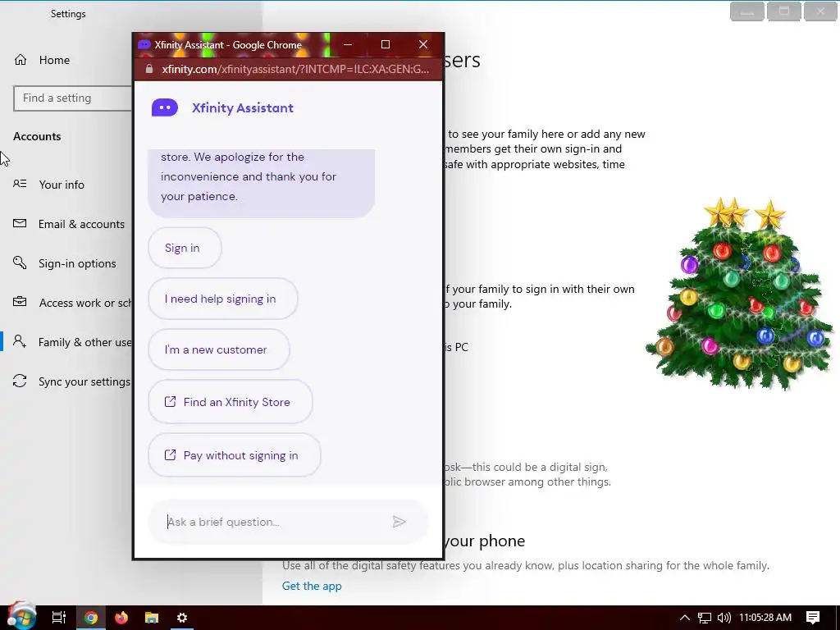Select I'm a new customer option
The height and width of the screenshot is (630, 840).
coord(218,349)
